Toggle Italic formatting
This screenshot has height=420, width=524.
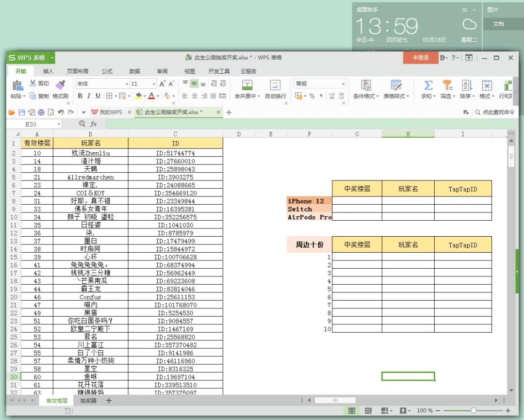click(x=89, y=96)
